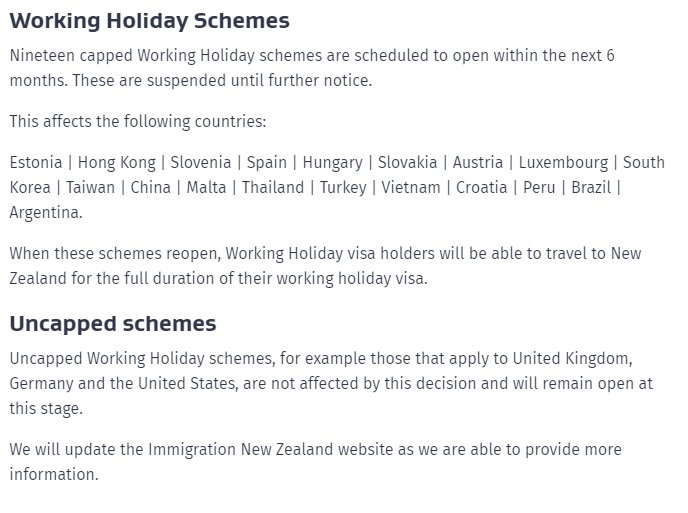Click Luxembourg in the affected countries
688x513 pixels.
pos(563,162)
